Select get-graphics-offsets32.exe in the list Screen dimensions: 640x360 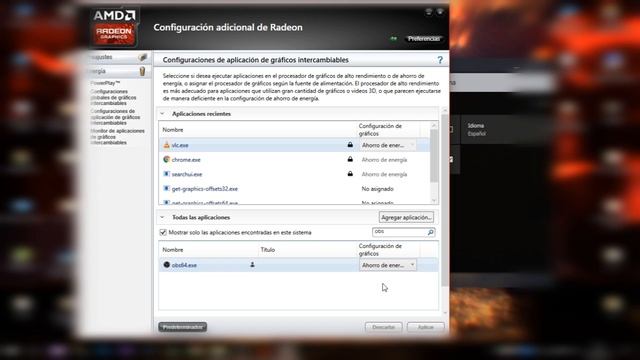(204, 189)
